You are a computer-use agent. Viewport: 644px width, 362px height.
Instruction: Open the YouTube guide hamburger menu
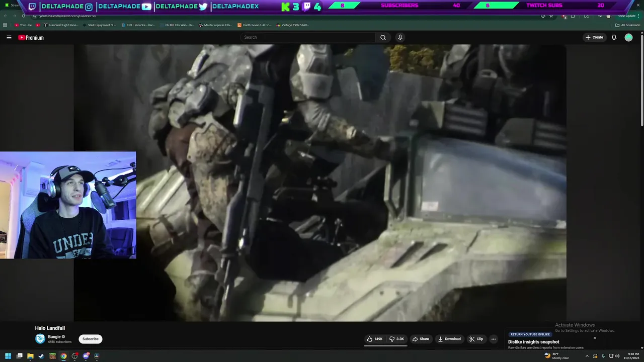[9, 38]
